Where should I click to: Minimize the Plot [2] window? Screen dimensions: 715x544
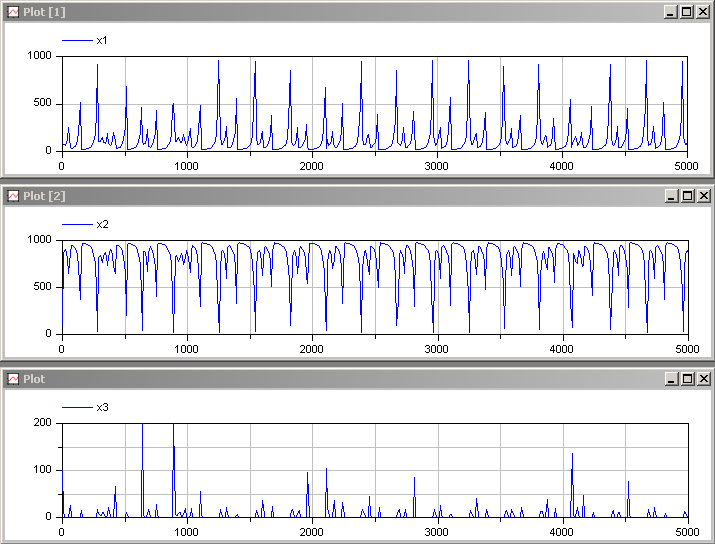[671, 196]
